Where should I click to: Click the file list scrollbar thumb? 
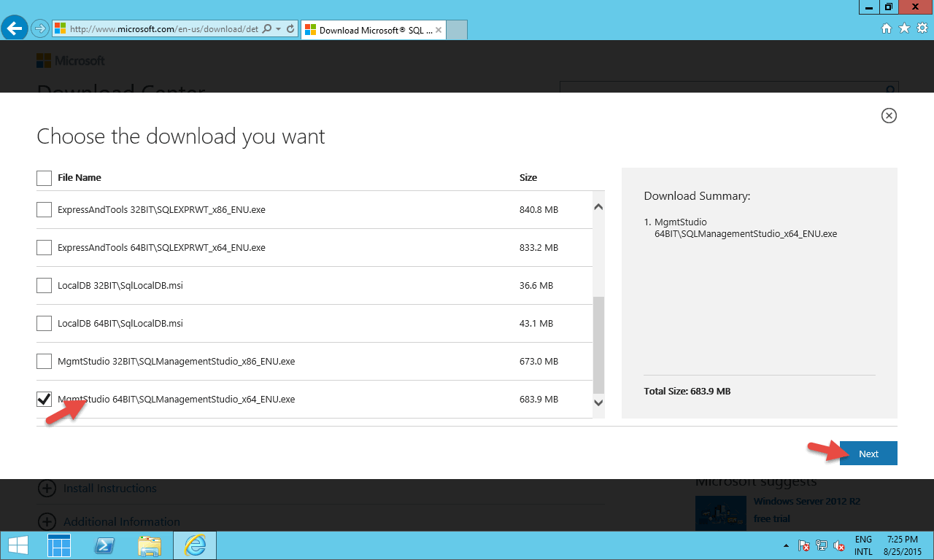point(598,345)
